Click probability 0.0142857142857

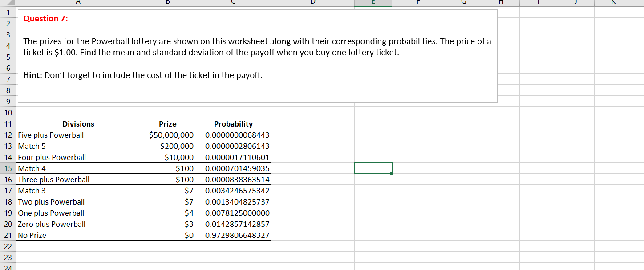tap(233, 224)
